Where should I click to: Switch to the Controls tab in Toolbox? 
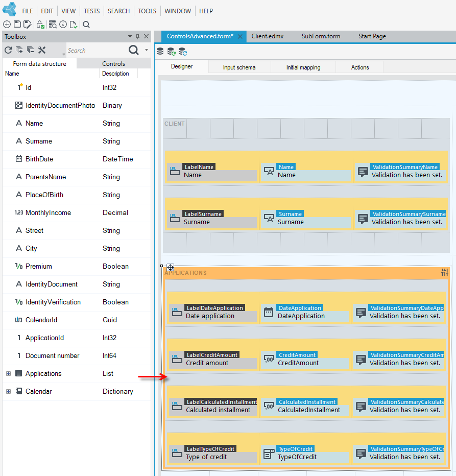(x=113, y=64)
